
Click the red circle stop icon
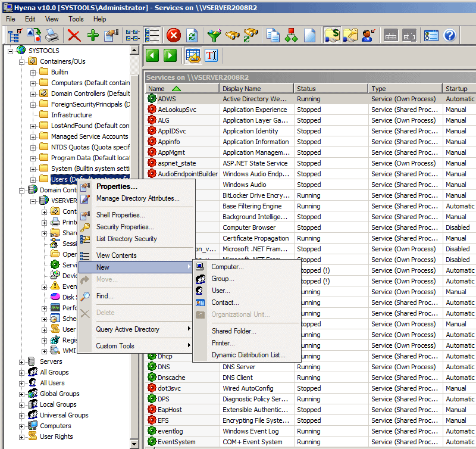pos(173,35)
